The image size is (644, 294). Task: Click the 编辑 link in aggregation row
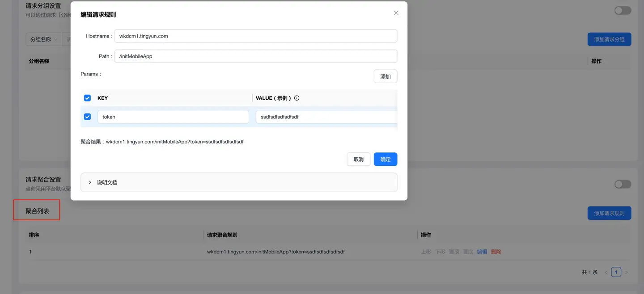click(x=482, y=252)
